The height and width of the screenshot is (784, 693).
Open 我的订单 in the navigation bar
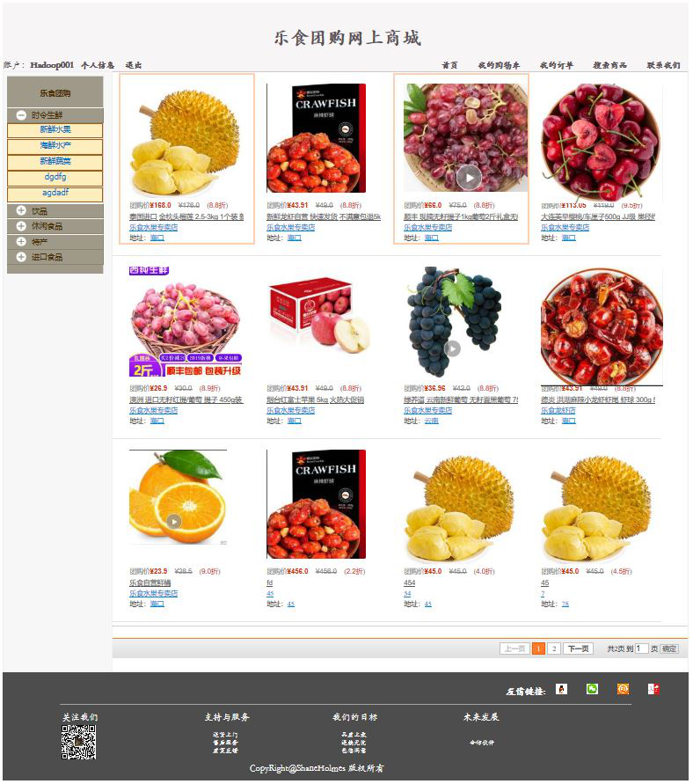pyautogui.click(x=557, y=65)
